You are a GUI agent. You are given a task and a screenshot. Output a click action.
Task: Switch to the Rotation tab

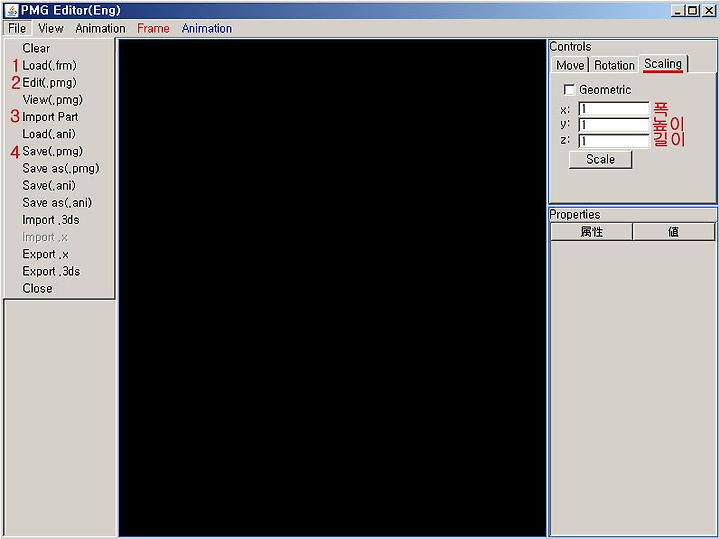pyautogui.click(x=614, y=65)
